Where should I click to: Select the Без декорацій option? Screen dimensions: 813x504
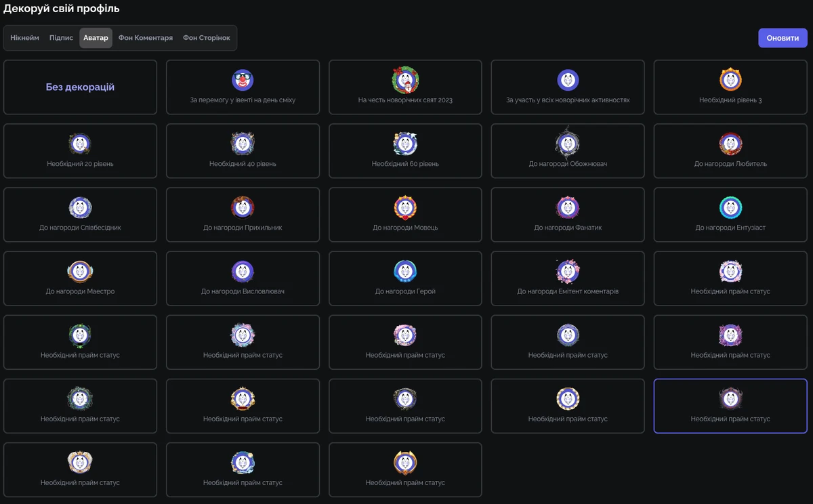80,87
